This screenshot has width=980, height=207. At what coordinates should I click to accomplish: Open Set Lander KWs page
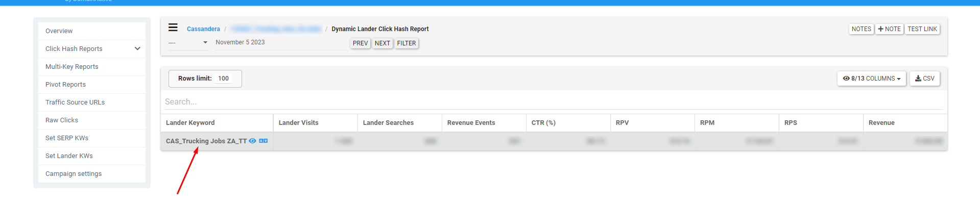[x=92, y=156]
